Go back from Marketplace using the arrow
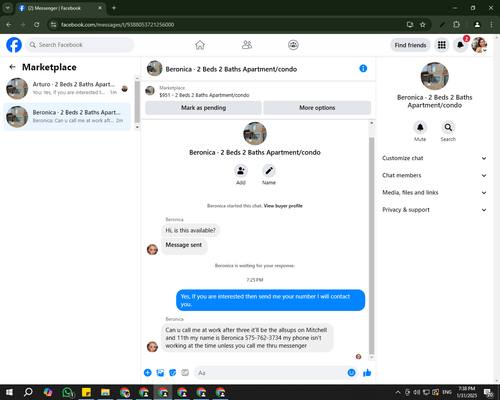The width and height of the screenshot is (500, 400). pos(12,67)
